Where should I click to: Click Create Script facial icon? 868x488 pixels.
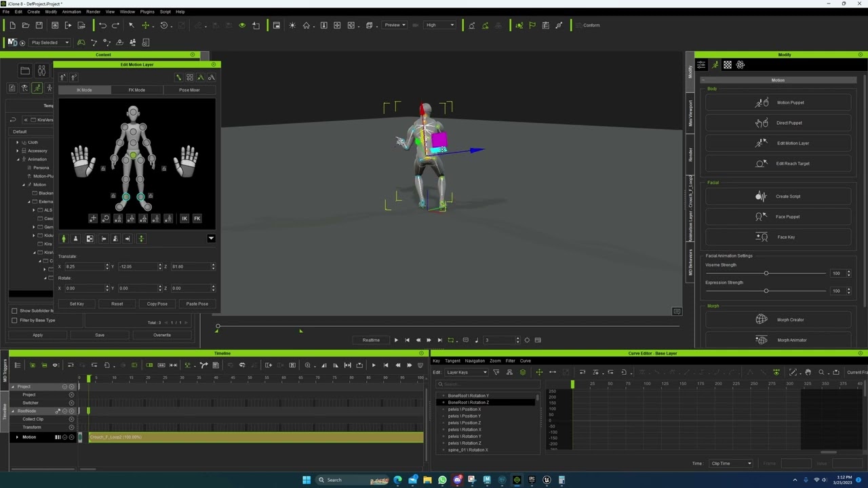pyautogui.click(x=762, y=197)
